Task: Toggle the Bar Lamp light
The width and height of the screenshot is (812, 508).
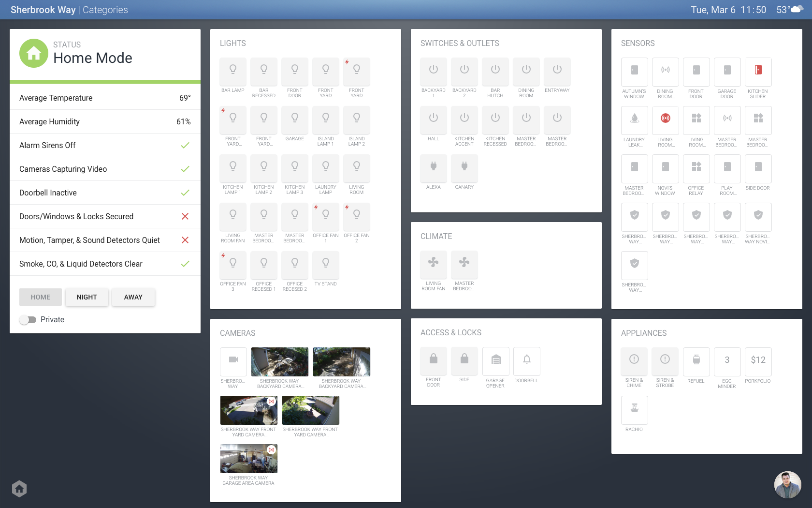Action: [x=233, y=72]
